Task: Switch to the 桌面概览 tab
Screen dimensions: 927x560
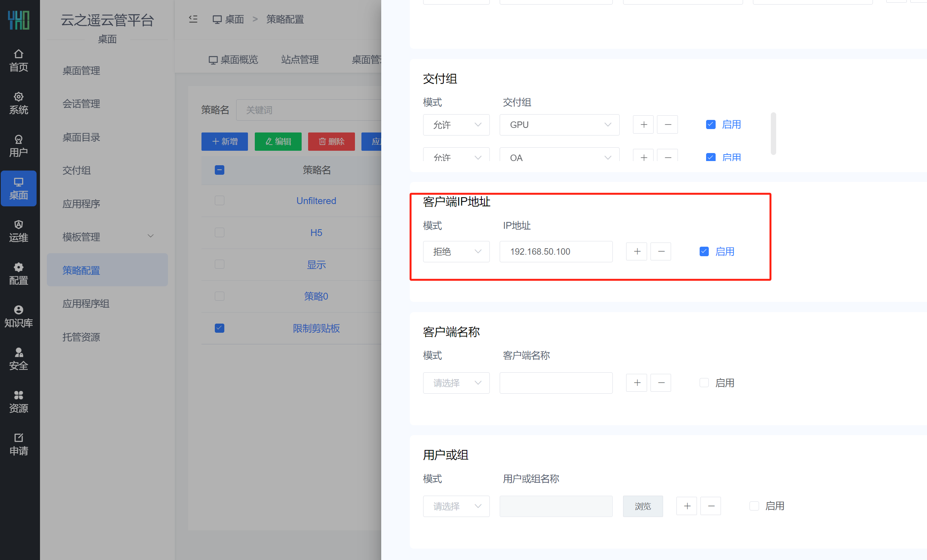Action: point(233,60)
